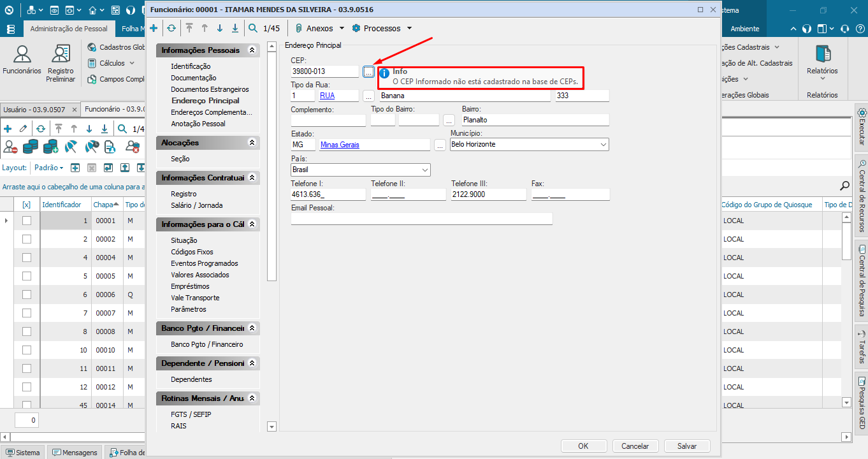Image resolution: width=868 pixels, height=459 pixels.
Task: Click the Executar side panel tab
Action: pyautogui.click(x=862, y=126)
